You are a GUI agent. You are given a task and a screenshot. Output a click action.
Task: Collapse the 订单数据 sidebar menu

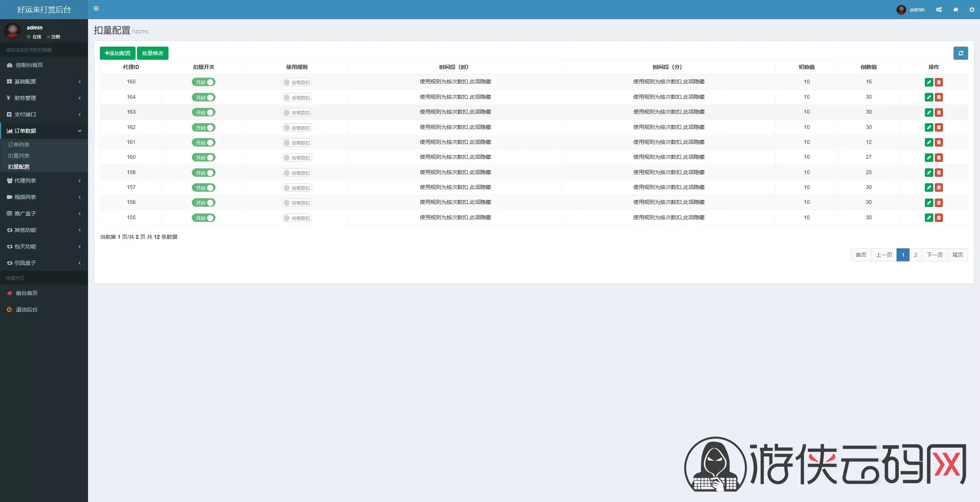click(x=44, y=131)
